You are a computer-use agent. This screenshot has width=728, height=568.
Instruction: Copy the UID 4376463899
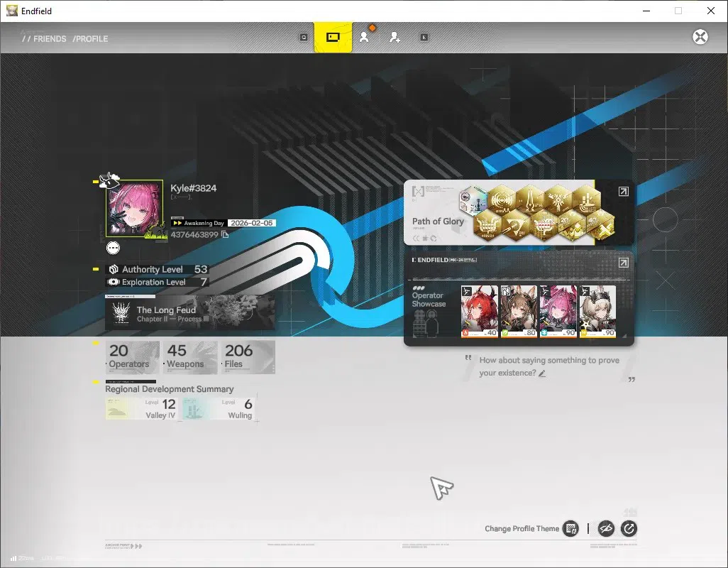[x=225, y=234]
